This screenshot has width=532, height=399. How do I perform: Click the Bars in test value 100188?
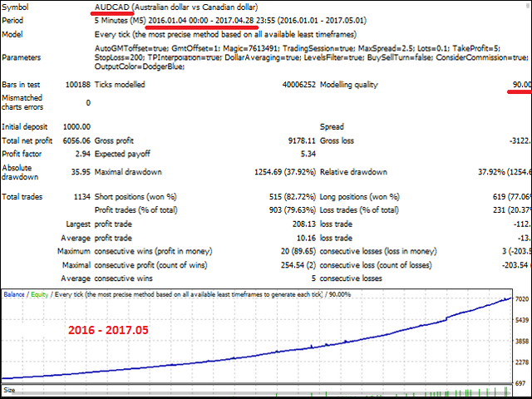[x=76, y=85]
